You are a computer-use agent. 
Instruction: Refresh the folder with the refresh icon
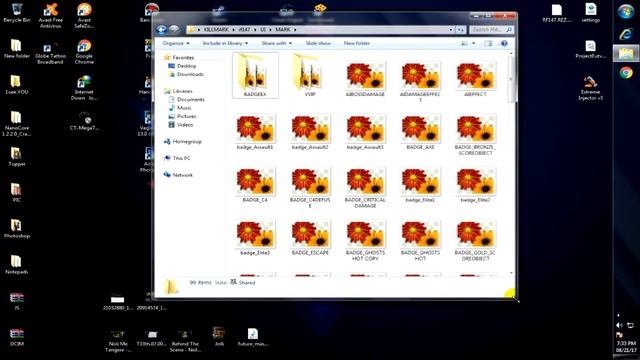tap(460, 30)
